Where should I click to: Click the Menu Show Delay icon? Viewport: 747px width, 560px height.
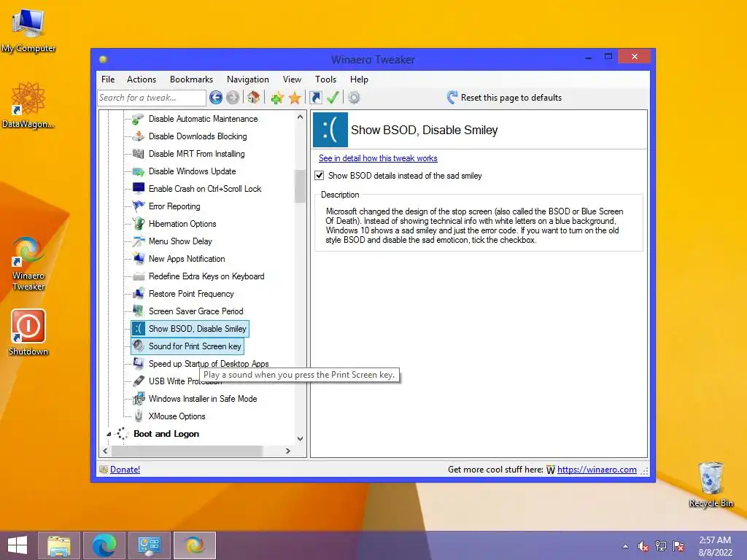coord(138,241)
